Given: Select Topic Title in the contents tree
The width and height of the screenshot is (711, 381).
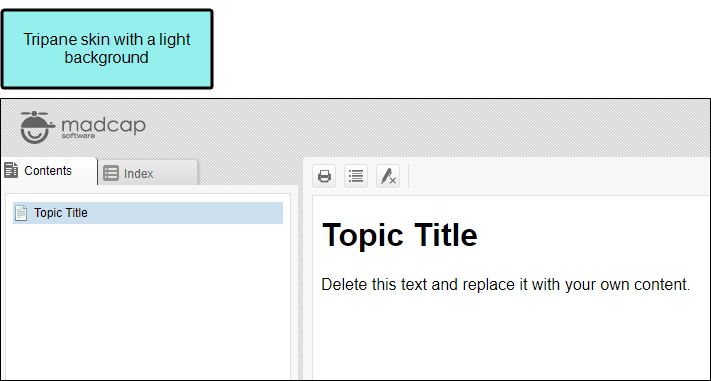Looking at the screenshot, I should (x=148, y=213).
